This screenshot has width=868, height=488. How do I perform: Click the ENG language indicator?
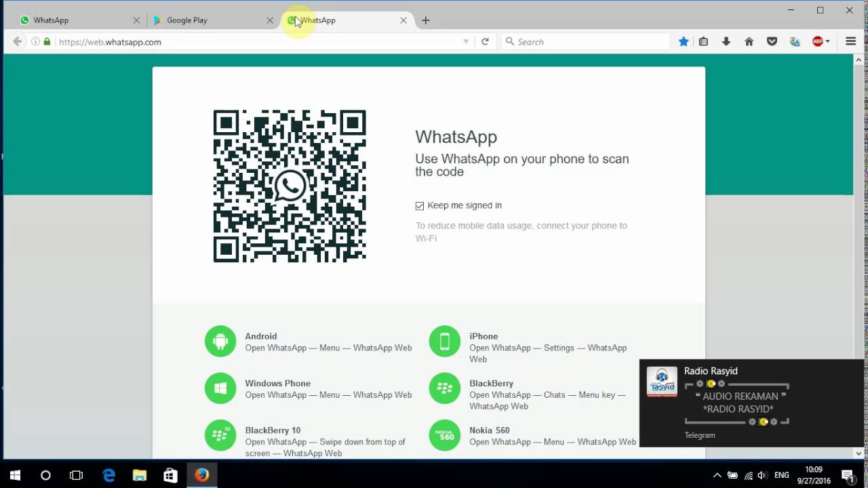782,476
